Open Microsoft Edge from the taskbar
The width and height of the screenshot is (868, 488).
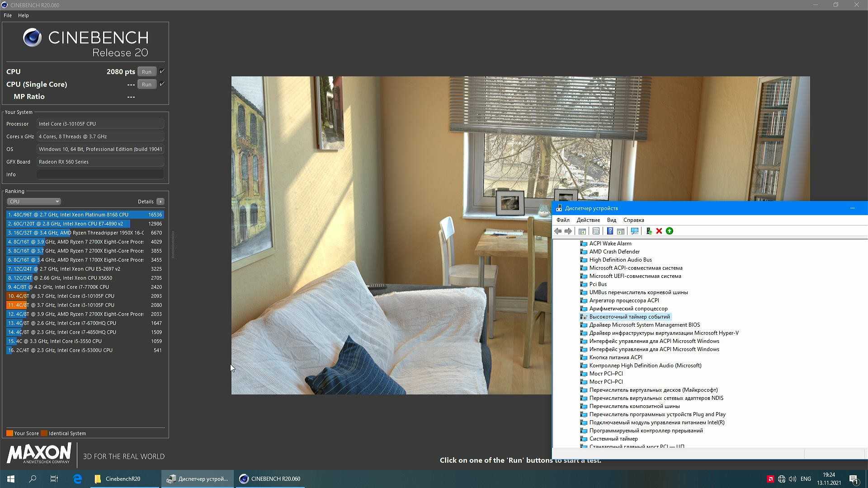click(77, 479)
